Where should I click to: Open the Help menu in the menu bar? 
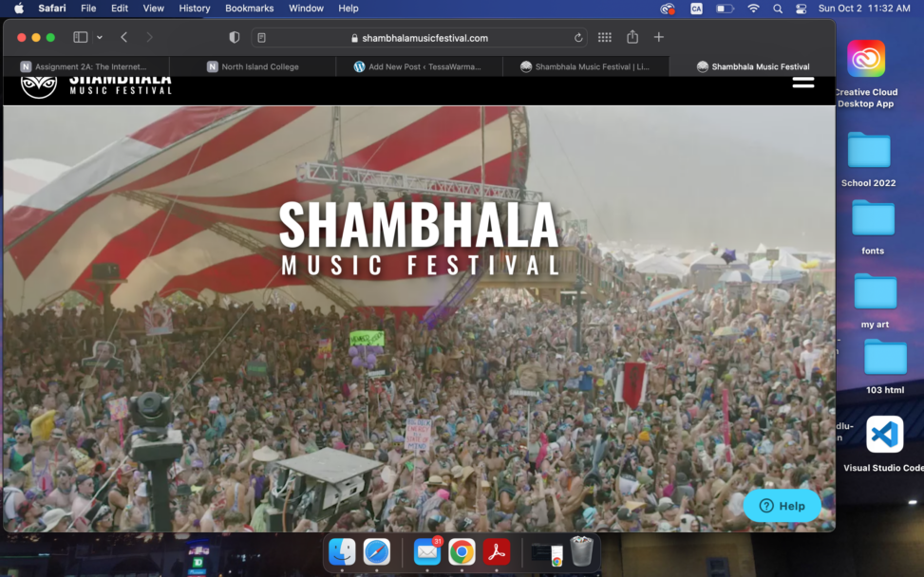tap(349, 9)
